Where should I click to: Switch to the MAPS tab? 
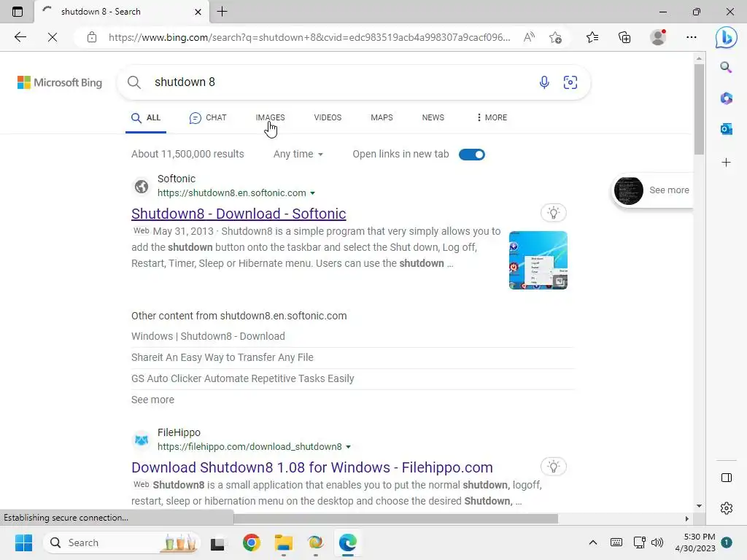tap(382, 117)
